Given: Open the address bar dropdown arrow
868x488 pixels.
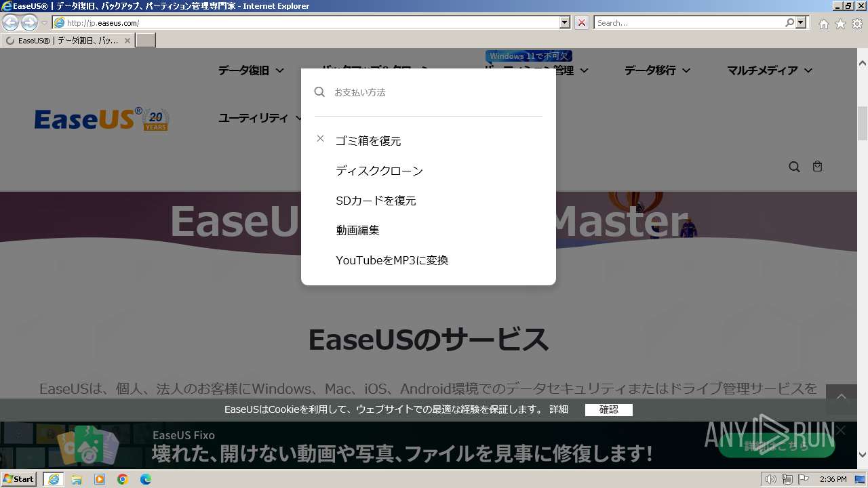Looking at the screenshot, I should pyautogui.click(x=565, y=23).
